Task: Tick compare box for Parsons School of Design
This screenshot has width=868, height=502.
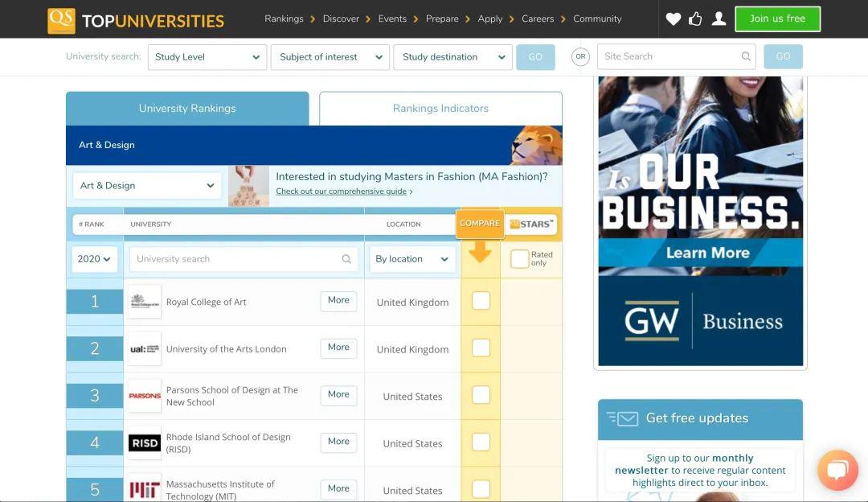Action: (x=481, y=395)
